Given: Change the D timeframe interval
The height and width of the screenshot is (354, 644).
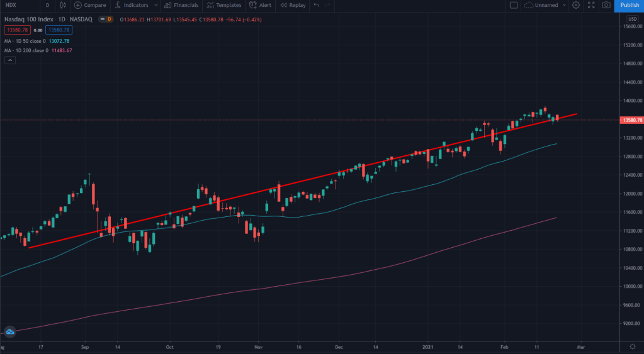Looking at the screenshot, I should tap(47, 5).
